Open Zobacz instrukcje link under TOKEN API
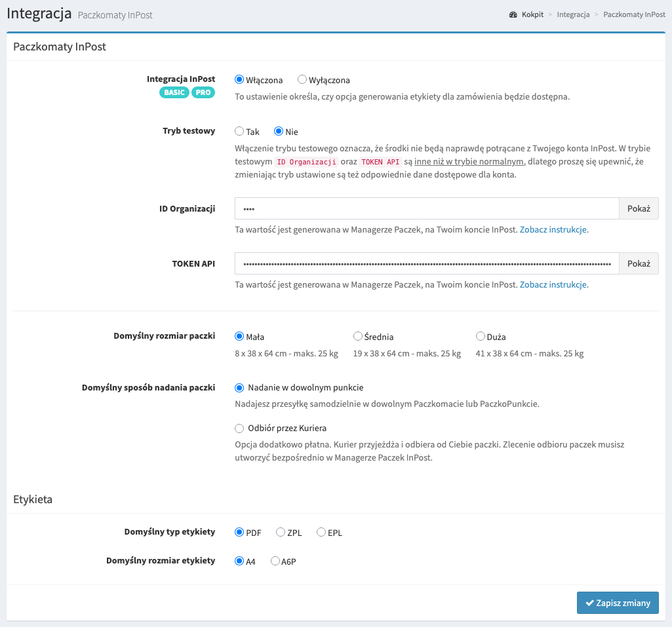The image size is (672, 627). coord(553,285)
